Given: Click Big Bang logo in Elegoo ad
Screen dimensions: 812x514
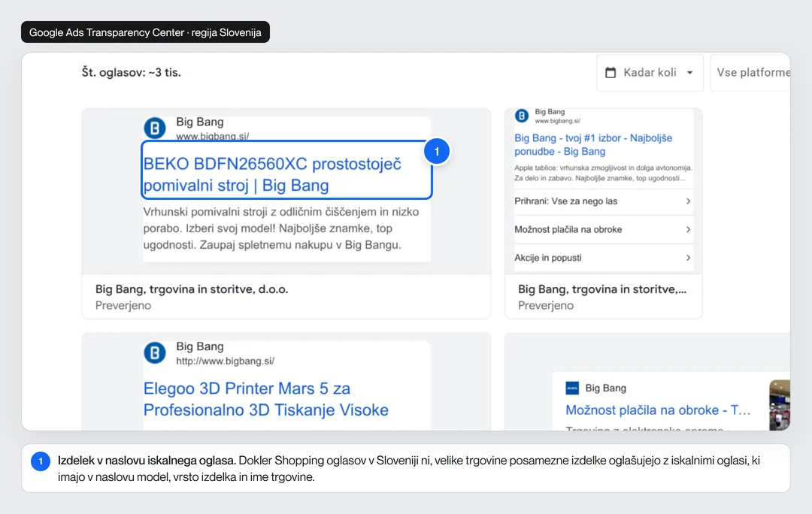Looking at the screenshot, I should [155, 352].
